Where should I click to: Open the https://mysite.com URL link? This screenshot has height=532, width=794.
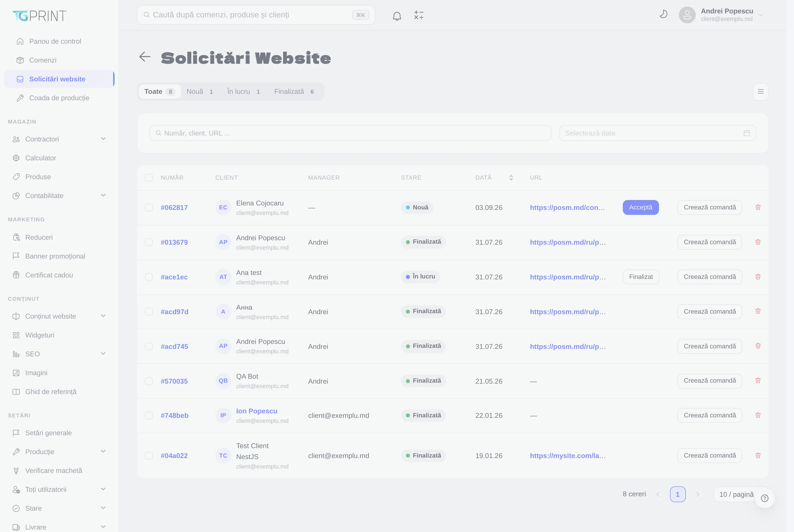point(567,456)
